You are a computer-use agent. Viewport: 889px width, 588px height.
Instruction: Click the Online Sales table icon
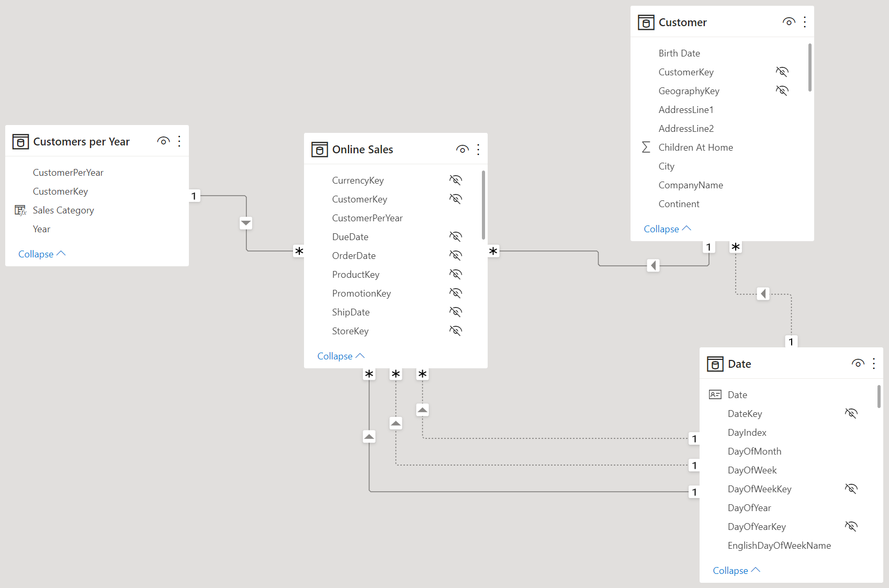(320, 150)
